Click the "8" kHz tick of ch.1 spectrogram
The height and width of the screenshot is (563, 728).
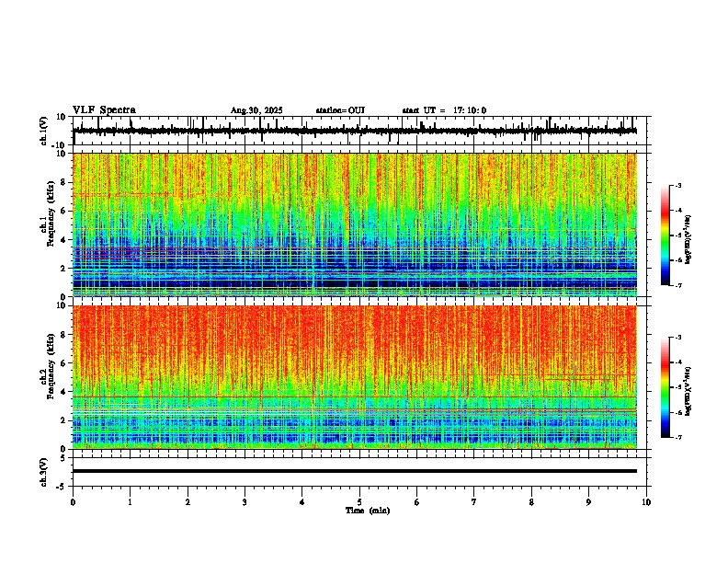click(64, 182)
